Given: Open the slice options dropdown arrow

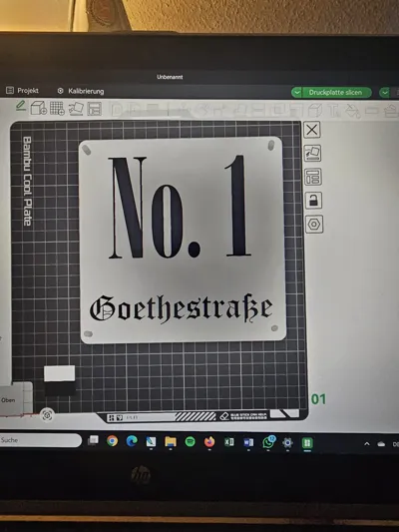Looking at the screenshot, I should 296,92.
